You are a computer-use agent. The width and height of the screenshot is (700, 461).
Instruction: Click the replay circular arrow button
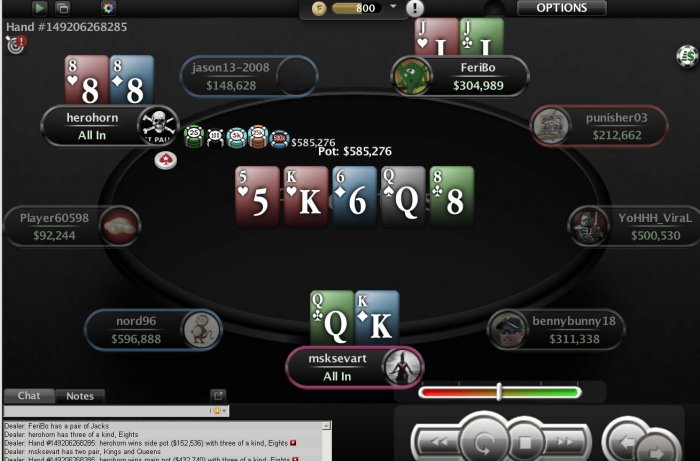(x=484, y=443)
